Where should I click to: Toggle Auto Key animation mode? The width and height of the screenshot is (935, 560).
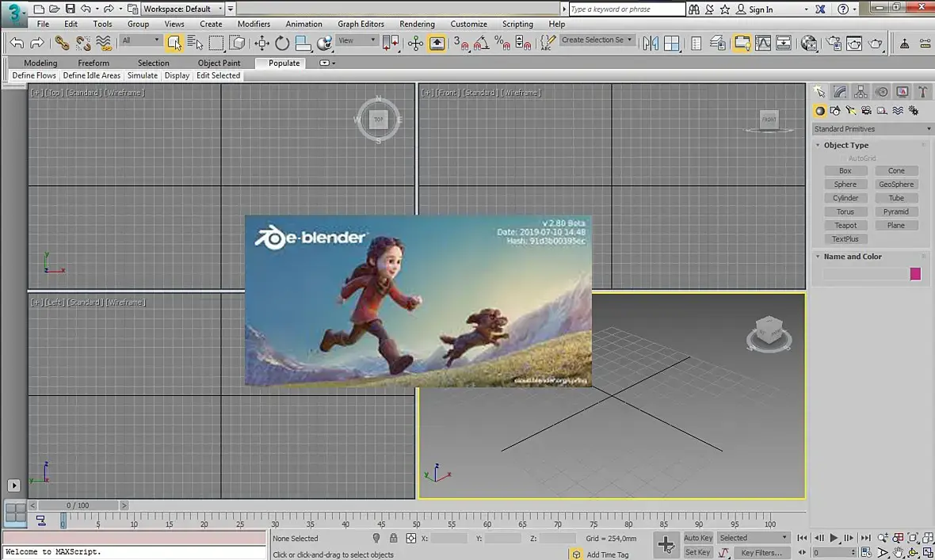click(697, 538)
